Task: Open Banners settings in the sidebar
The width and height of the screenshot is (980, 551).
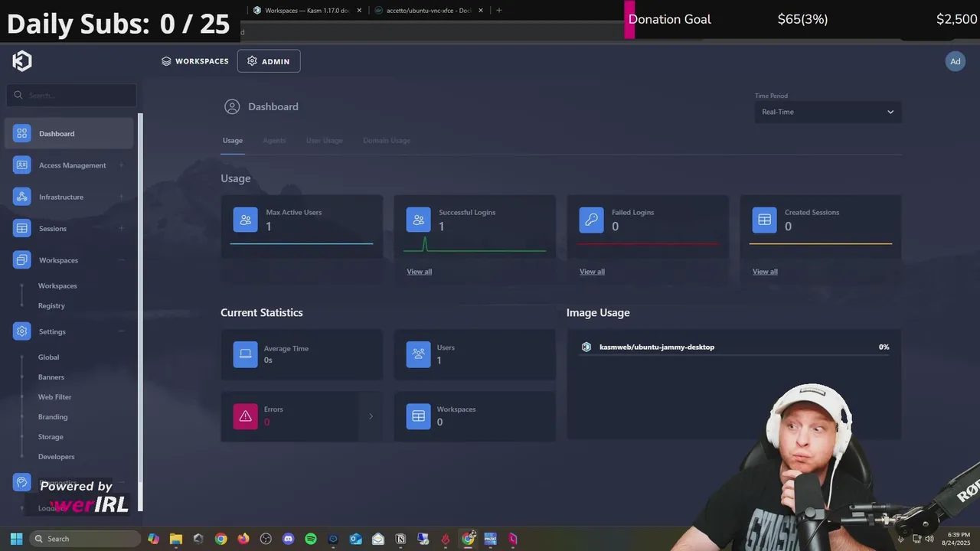Action: point(51,377)
